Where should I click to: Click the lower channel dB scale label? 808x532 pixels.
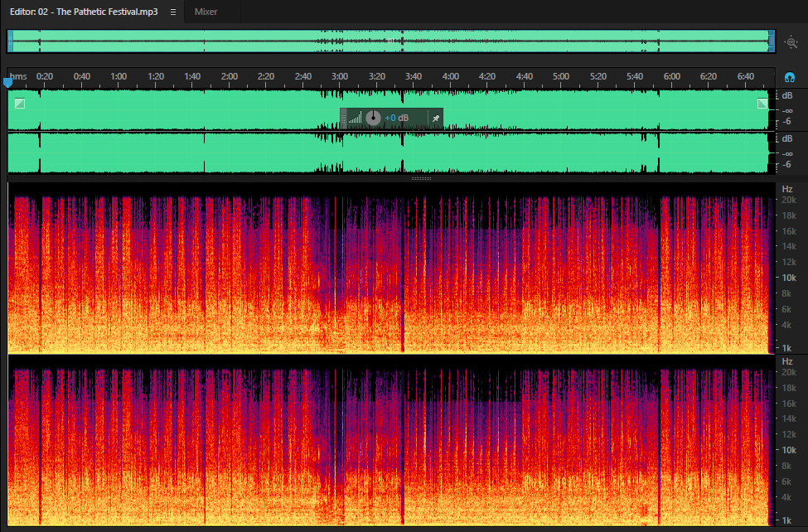(x=787, y=138)
